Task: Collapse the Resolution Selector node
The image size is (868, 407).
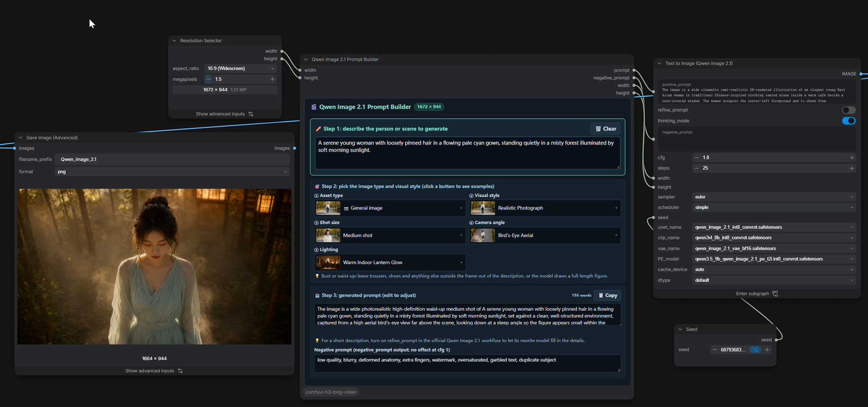Action: [x=175, y=41]
